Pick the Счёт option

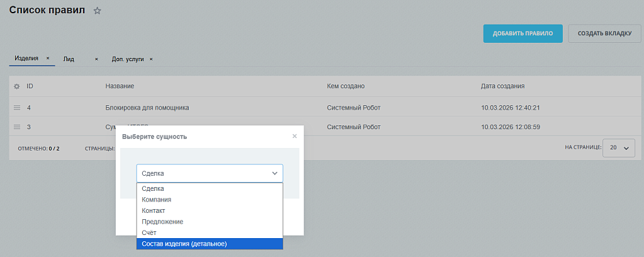(x=209, y=232)
